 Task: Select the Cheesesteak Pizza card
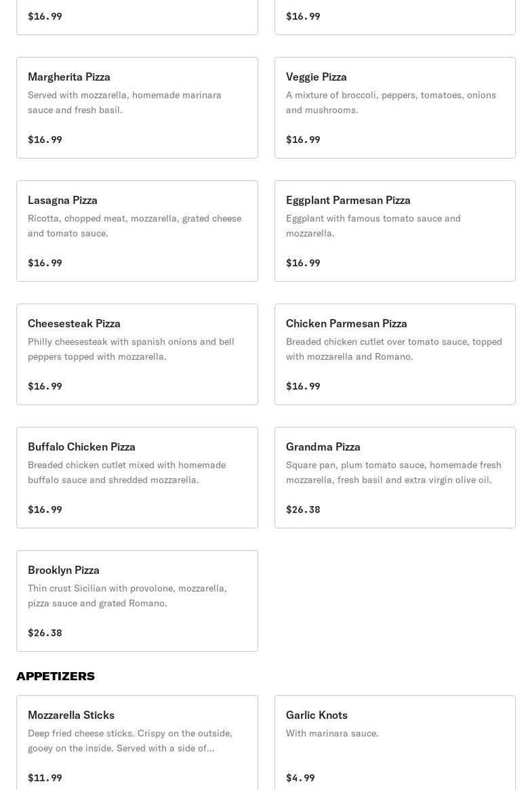coord(137,354)
